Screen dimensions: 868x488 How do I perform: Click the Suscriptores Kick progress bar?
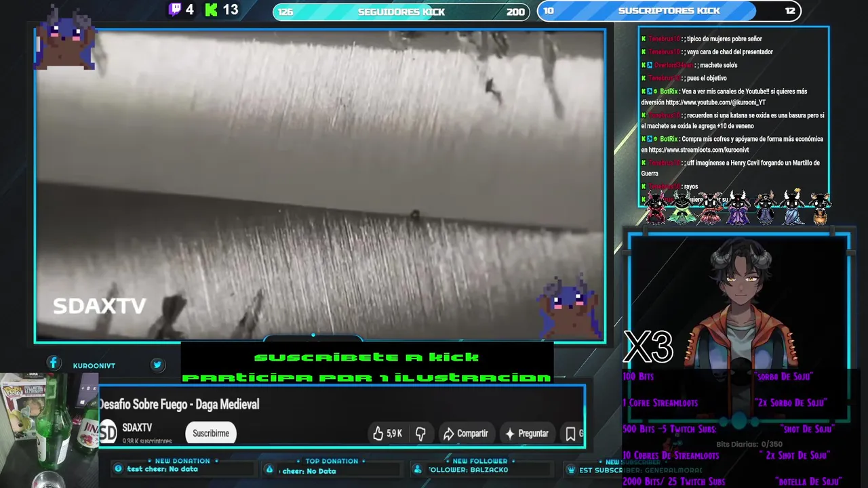(x=669, y=11)
